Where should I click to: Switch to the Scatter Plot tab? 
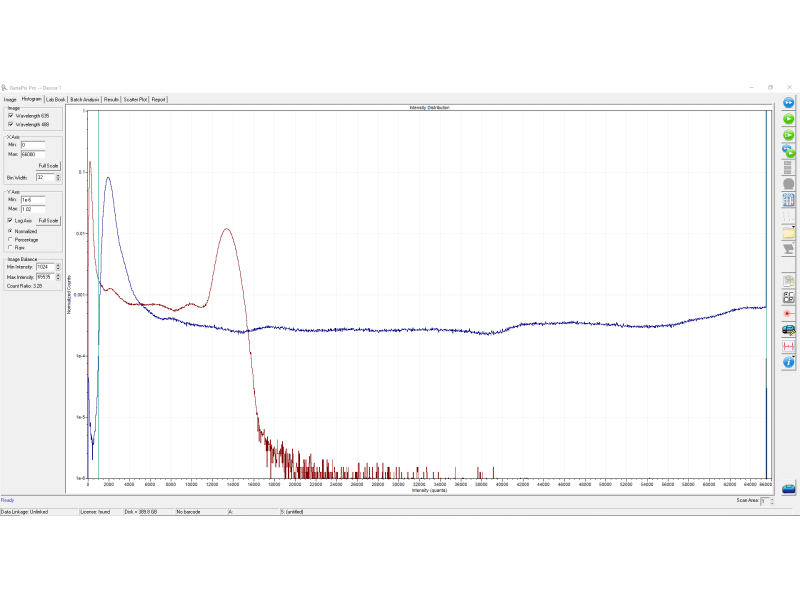pos(135,100)
